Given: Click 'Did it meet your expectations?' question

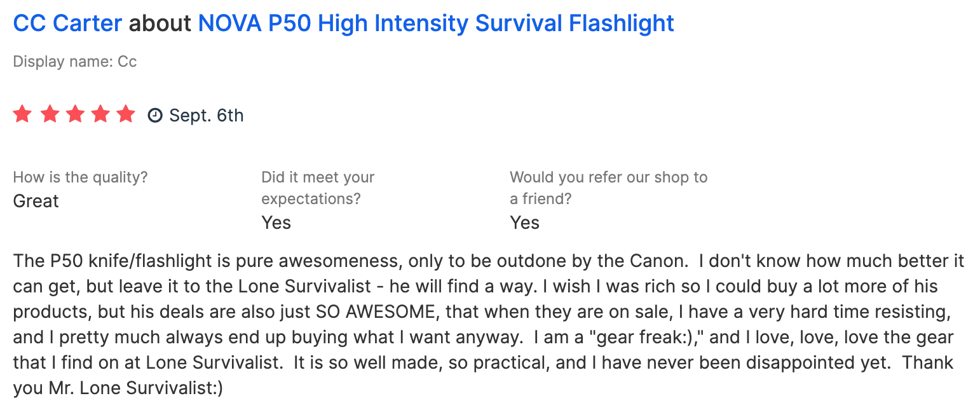Looking at the screenshot, I should click(318, 188).
